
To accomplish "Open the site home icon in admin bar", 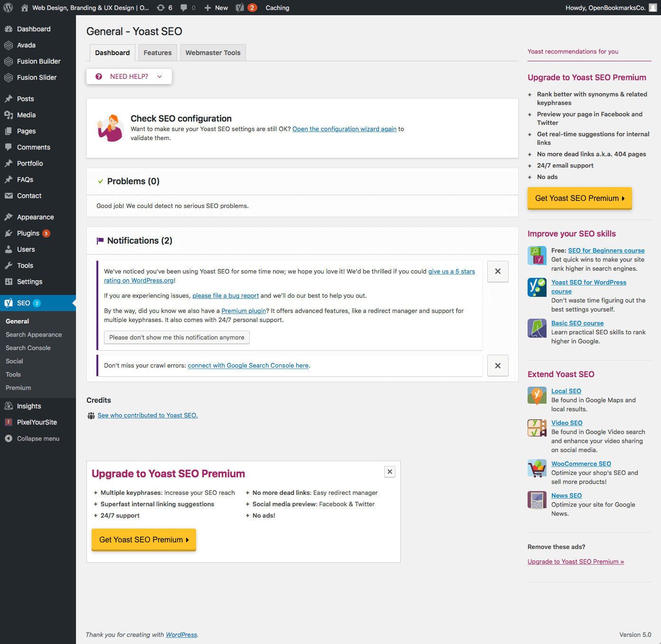I will pyautogui.click(x=25, y=8).
